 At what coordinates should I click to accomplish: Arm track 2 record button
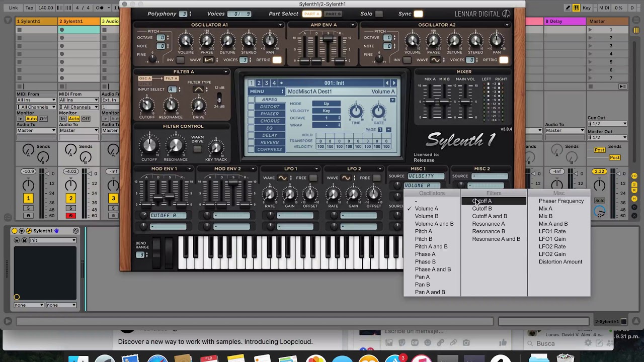[70, 216]
